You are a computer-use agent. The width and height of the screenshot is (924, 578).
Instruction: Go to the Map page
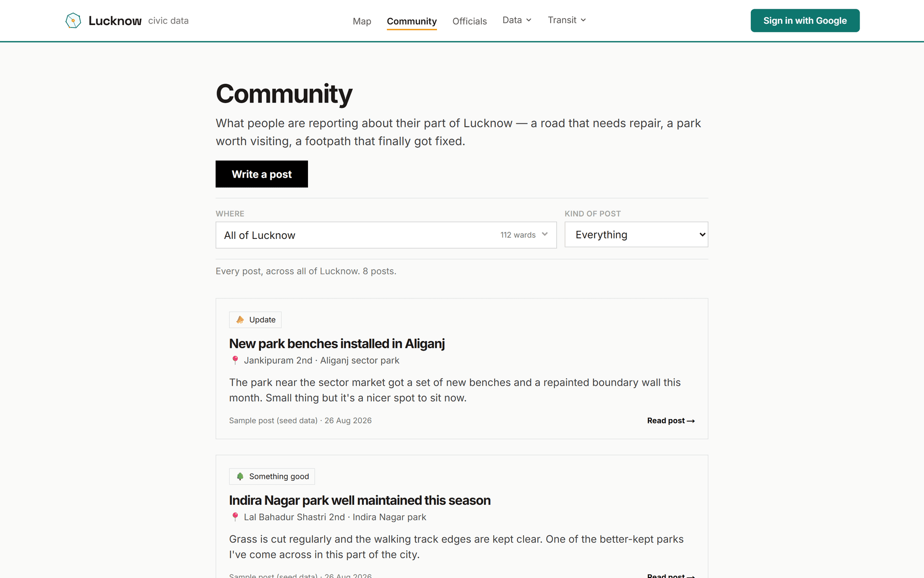click(x=362, y=21)
